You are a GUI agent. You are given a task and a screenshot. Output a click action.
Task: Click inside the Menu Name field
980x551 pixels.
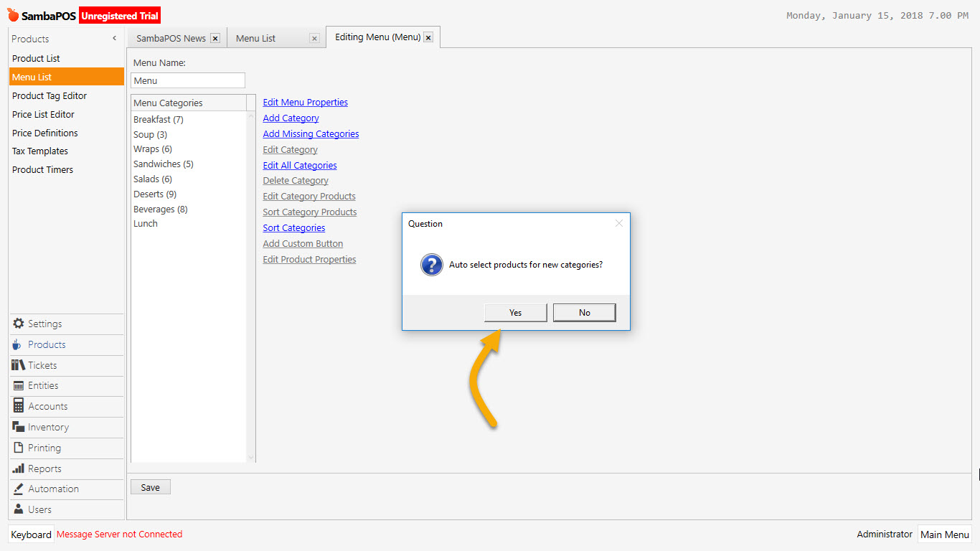pyautogui.click(x=188, y=80)
